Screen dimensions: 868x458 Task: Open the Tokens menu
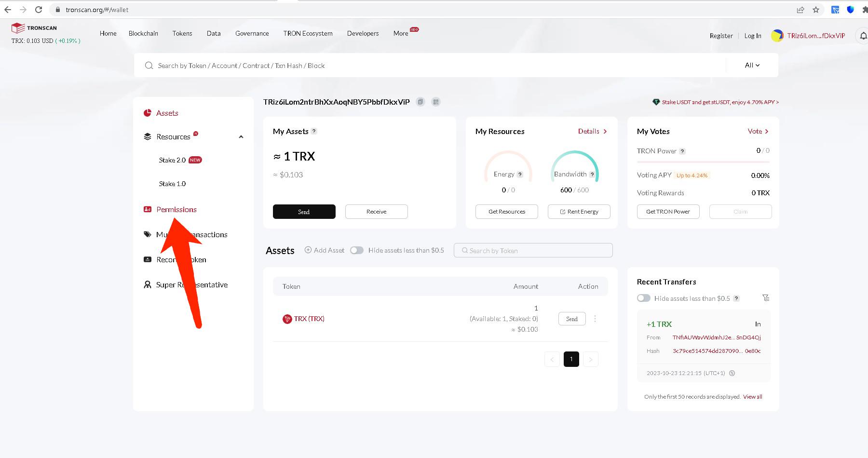pos(182,33)
